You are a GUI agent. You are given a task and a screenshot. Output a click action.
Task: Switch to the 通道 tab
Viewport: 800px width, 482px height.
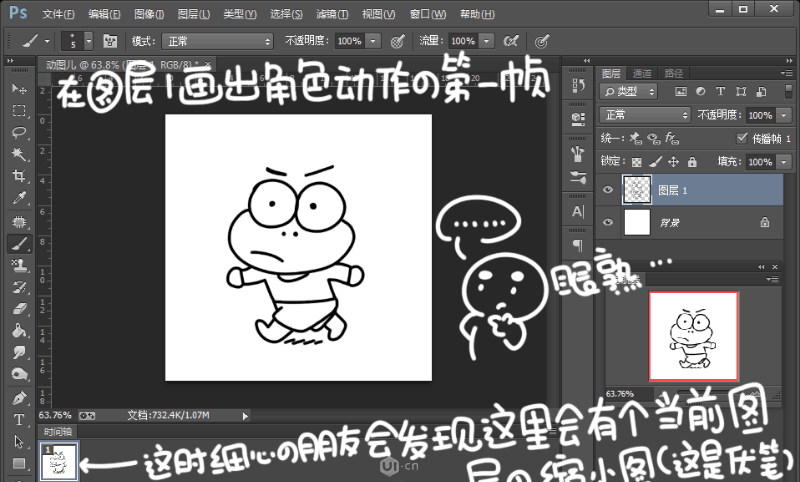tap(642, 73)
